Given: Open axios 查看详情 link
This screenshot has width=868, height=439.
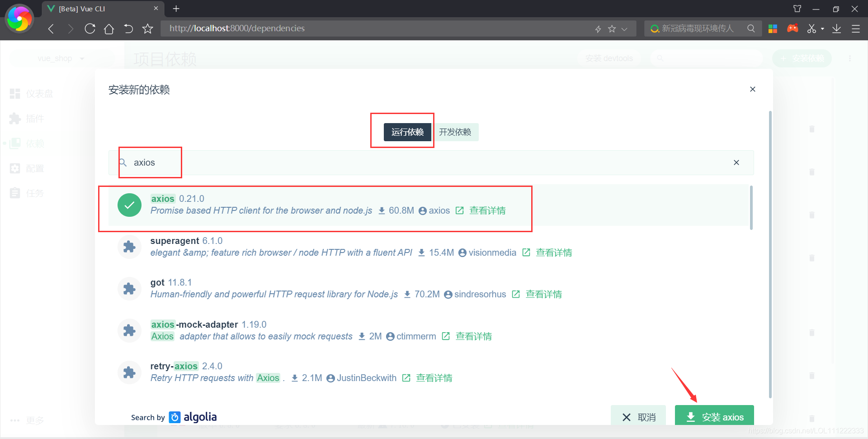Looking at the screenshot, I should pos(487,210).
